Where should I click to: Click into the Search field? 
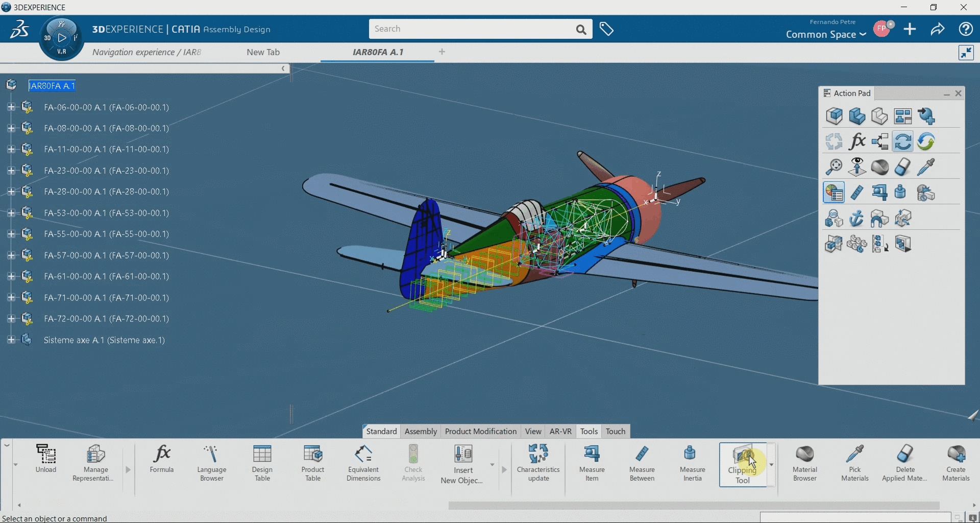[472, 29]
